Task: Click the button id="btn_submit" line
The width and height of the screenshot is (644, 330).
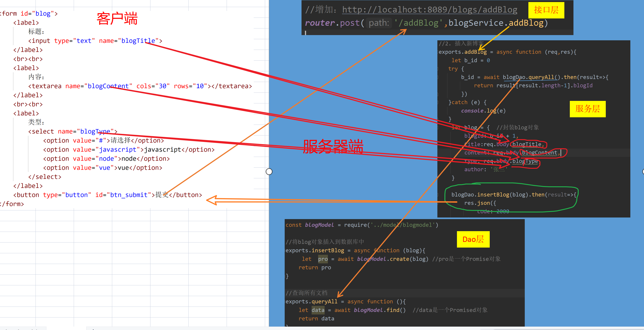Action: [x=108, y=195]
